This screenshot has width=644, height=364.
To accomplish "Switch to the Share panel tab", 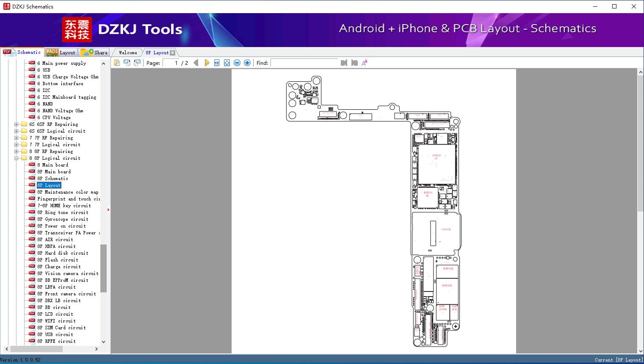I will (94, 53).
